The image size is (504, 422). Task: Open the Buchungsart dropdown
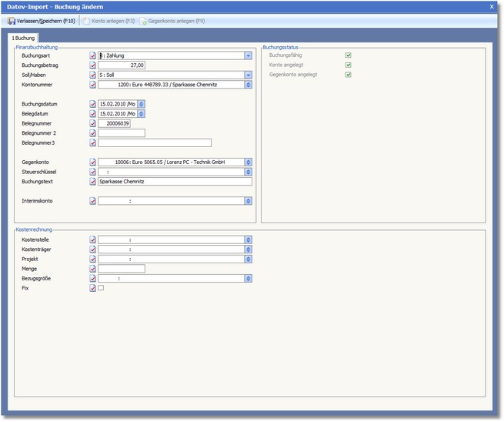[x=249, y=55]
